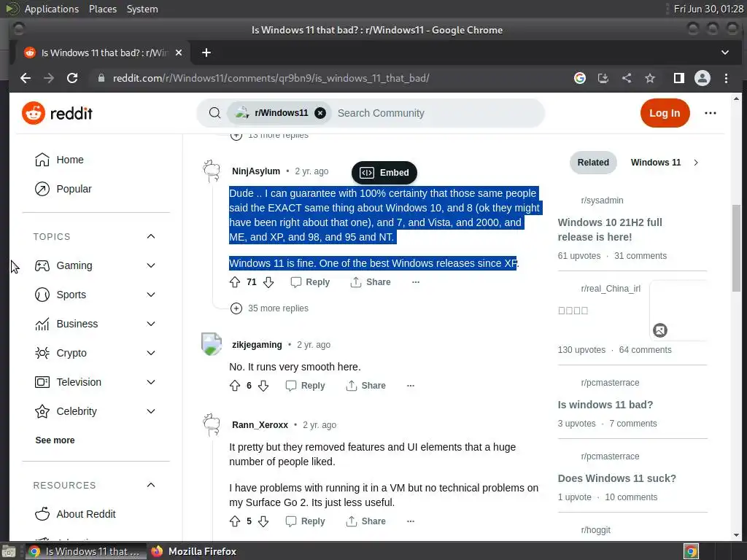This screenshot has height=560, width=747.
Task: Reply to the zikjegaming comment
Action: 306,386
